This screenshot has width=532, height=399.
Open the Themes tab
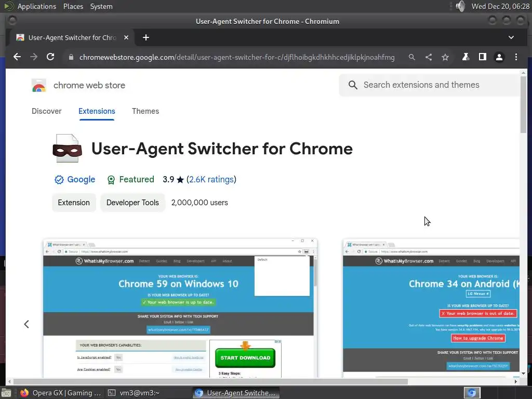[145, 111]
